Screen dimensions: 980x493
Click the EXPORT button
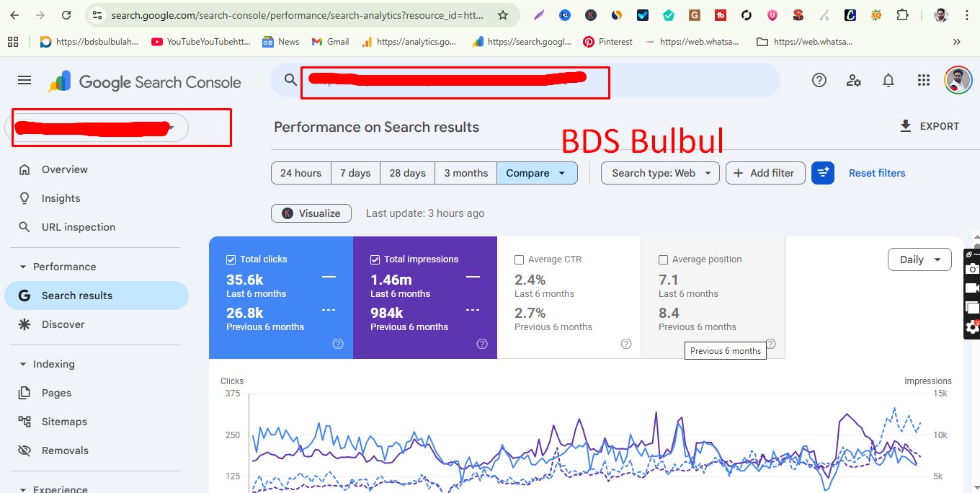(930, 125)
